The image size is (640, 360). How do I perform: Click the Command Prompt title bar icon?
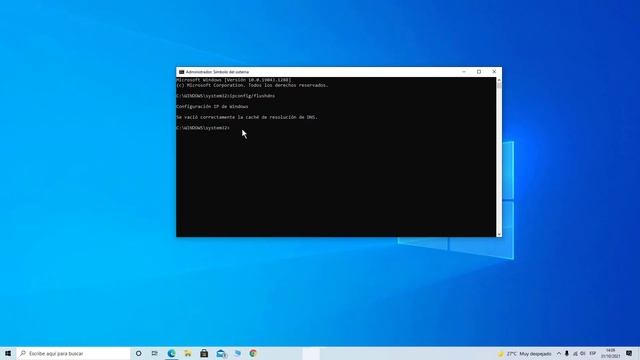tap(182, 72)
